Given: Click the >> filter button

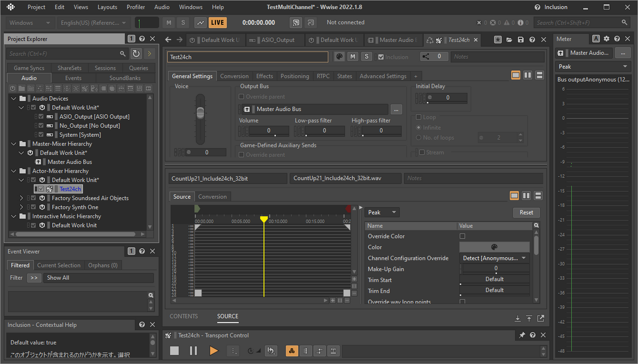Looking at the screenshot, I should (x=34, y=278).
